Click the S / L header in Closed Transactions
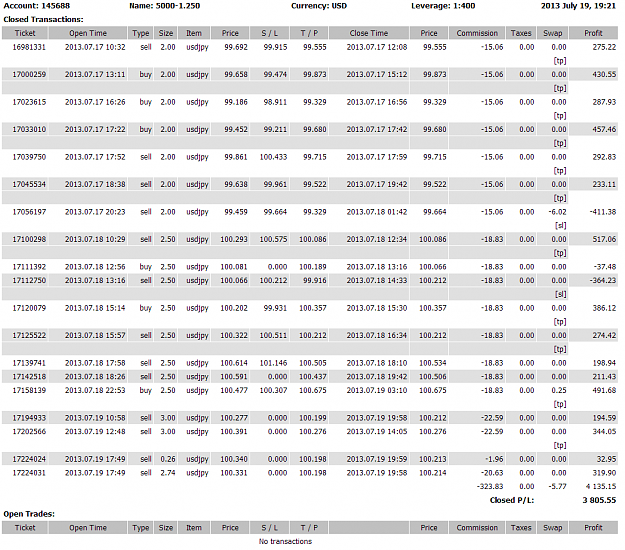Viewport: 625px width, 550px height. click(x=269, y=33)
